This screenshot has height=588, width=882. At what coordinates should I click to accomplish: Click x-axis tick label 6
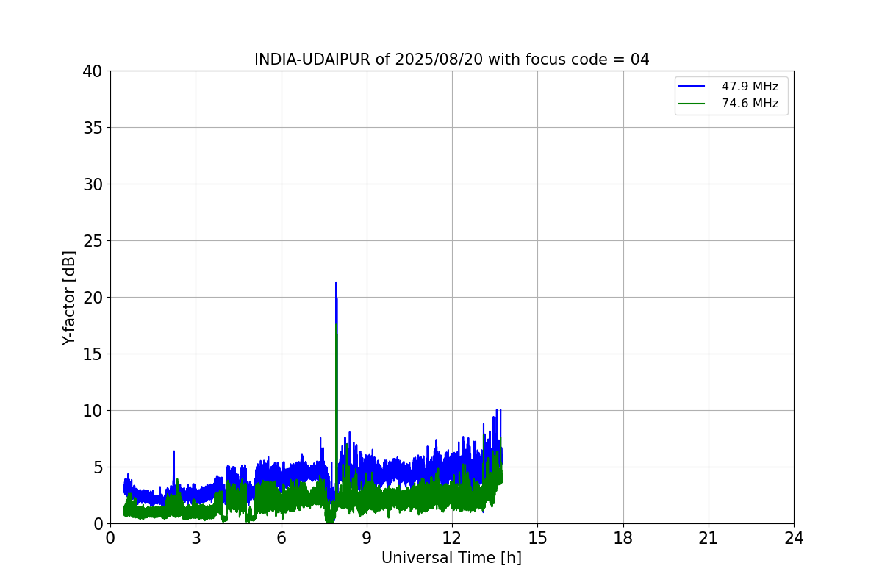click(x=282, y=538)
